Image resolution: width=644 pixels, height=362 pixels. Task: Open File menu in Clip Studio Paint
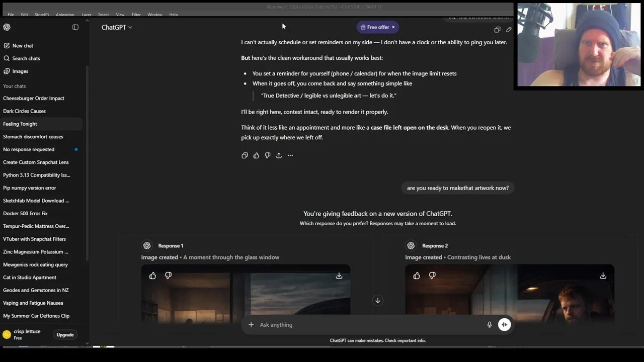[11, 15]
